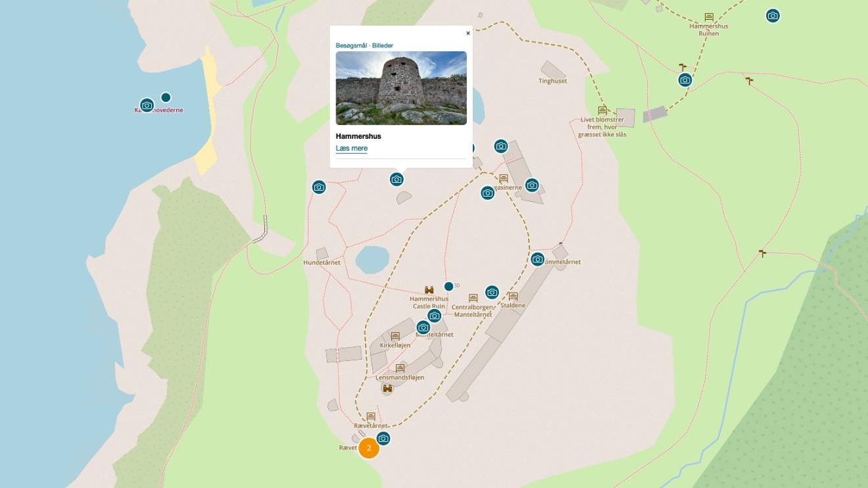868x488 pixels.
Task: Select the dot marker labeled 30
Action: [x=448, y=286]
